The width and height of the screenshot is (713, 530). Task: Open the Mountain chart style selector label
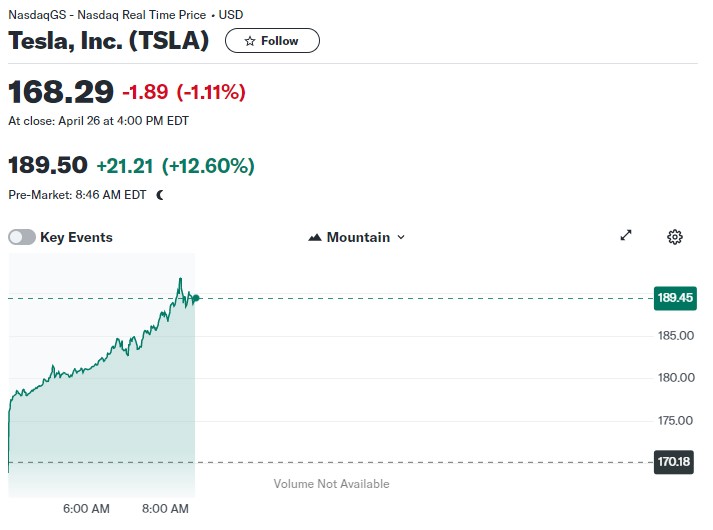[x=358, y=238]
